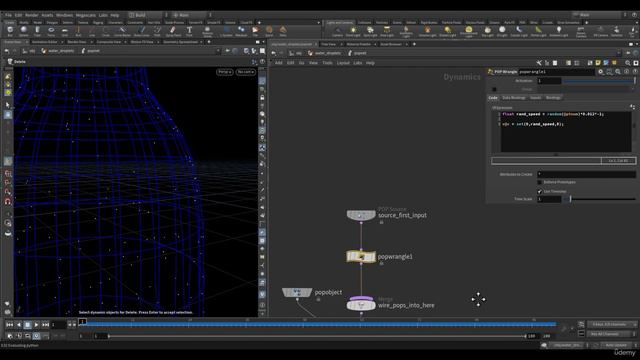The height and width of the screenshot is (360, 640).
Task: Click the Torus shelf tool
Action: click(51, 31)
